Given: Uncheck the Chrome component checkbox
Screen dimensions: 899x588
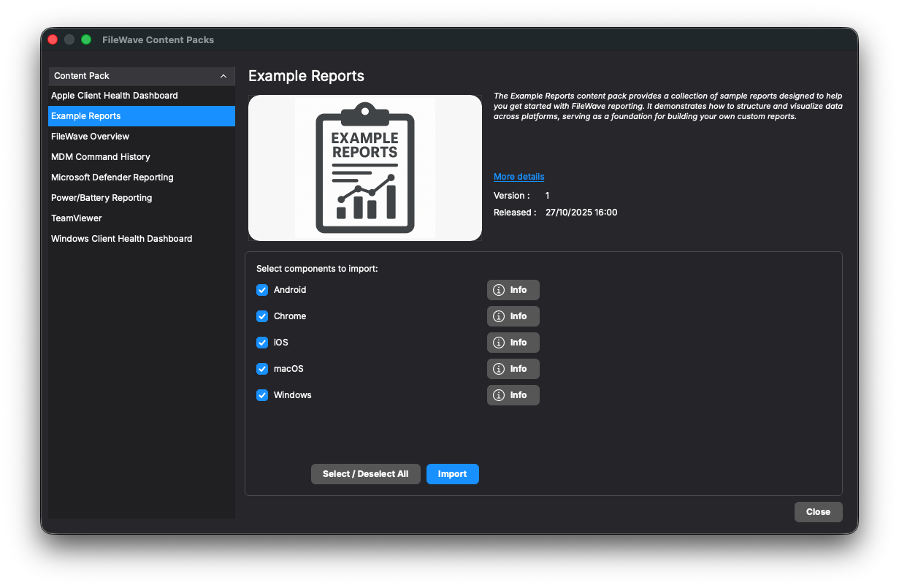Looking at the screenshot, I should 262,316.
